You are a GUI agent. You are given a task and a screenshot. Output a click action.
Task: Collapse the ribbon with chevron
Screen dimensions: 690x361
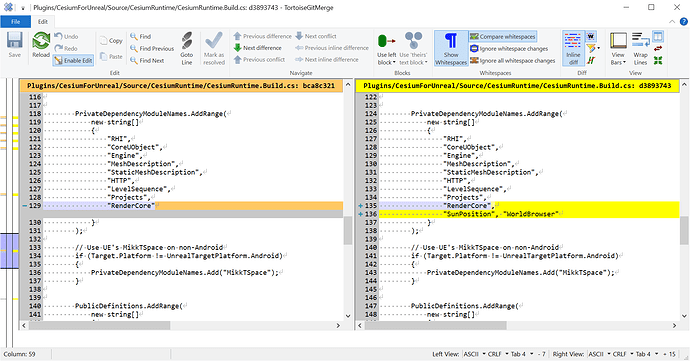(x=672, y=22)
